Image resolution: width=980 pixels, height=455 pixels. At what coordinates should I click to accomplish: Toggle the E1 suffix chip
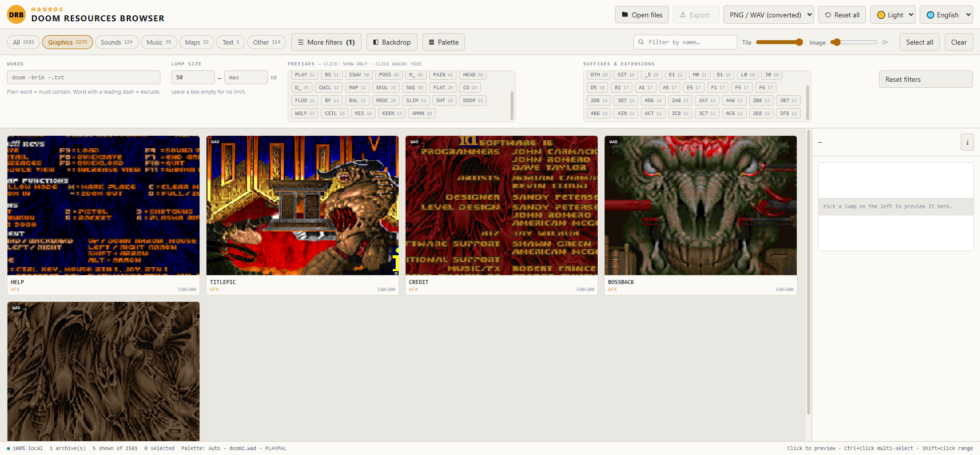tap(675, 75)
